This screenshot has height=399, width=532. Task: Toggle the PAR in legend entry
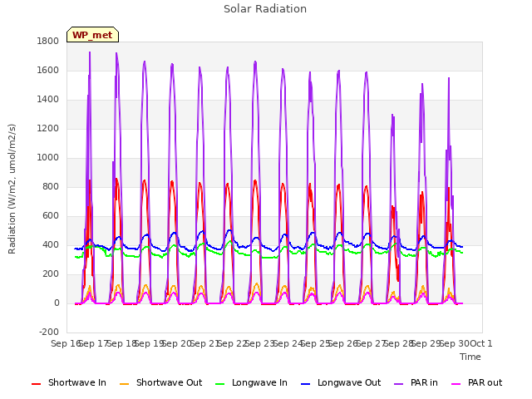click(x=416, y=382)
